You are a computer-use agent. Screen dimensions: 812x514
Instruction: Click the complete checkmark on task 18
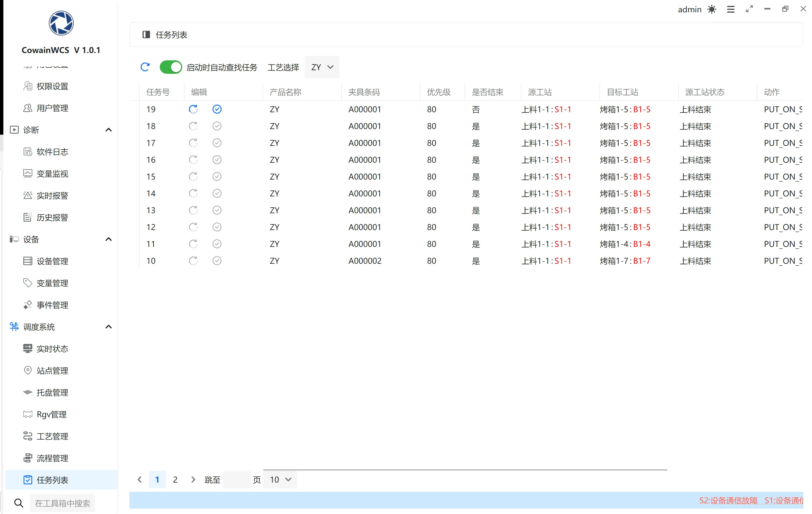pos(217,126)
